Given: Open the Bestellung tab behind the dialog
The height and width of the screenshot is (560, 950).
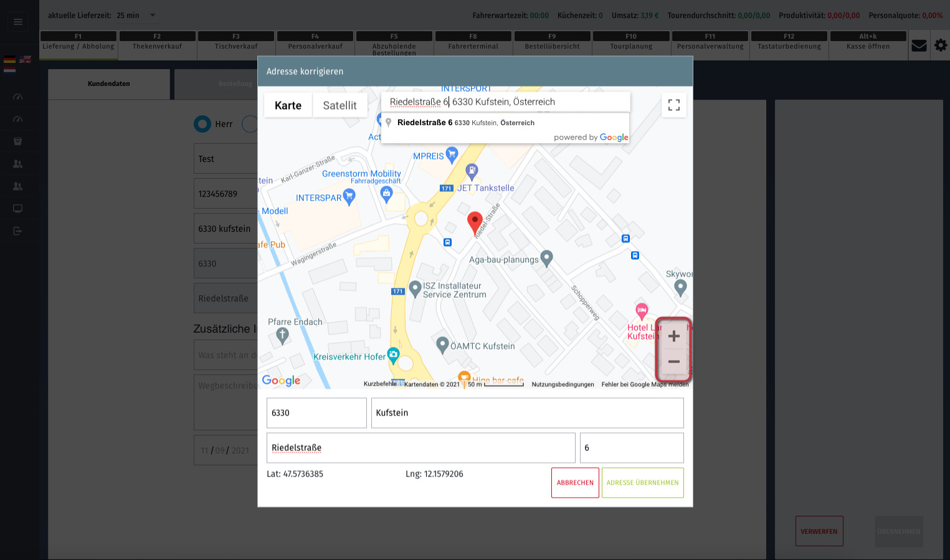Looking at the screenshot, I should pos(235,83).
